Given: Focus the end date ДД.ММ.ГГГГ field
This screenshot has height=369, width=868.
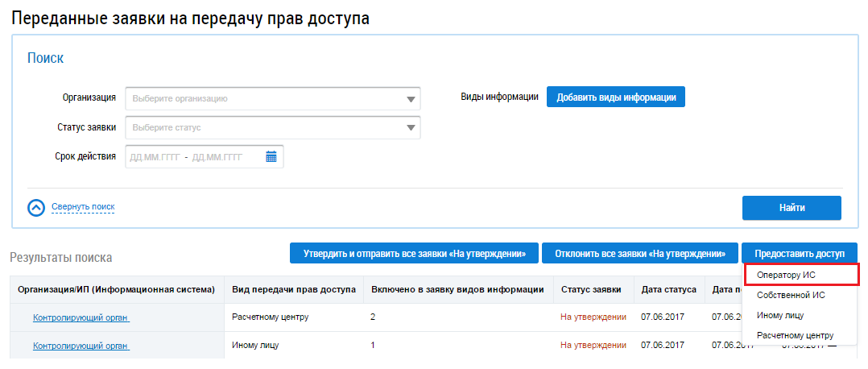Looking at the screenshot, I should [217, 157].
